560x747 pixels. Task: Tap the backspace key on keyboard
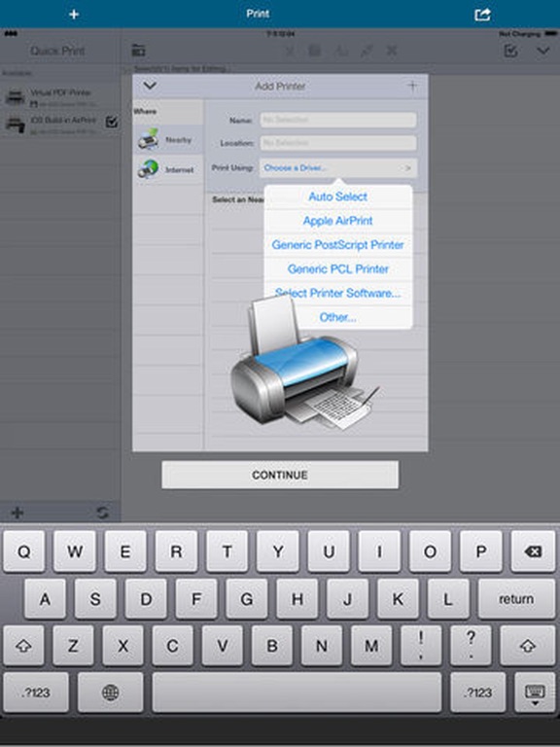tap(533, 551)
